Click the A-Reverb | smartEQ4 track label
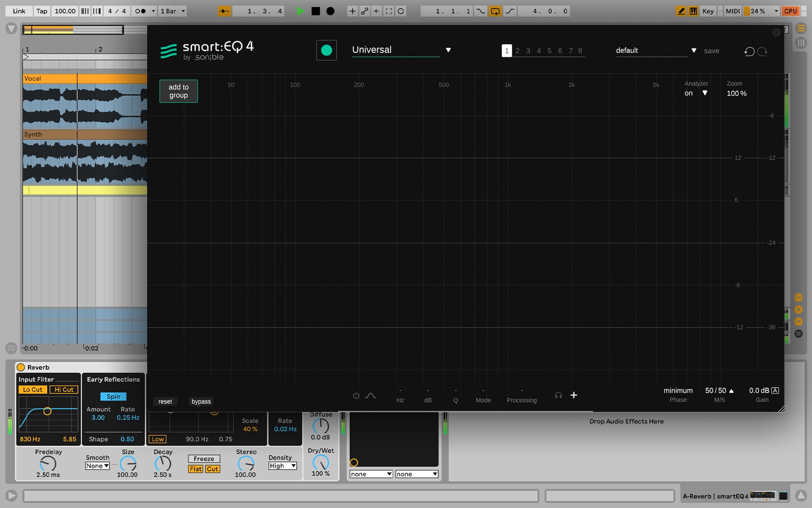Image resolution: width=812 pixels, height=508 pixels. tap(715, 496)
